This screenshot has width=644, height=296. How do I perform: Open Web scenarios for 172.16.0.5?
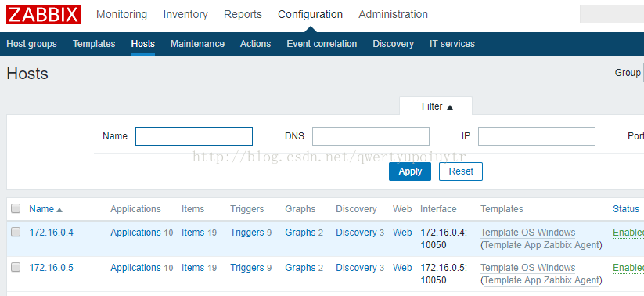(402, 268)
